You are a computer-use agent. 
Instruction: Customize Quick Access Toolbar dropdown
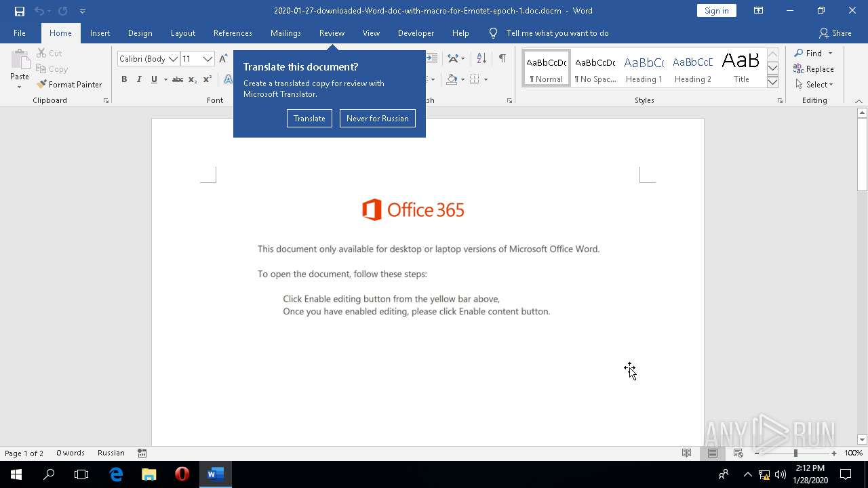point(82,11)
